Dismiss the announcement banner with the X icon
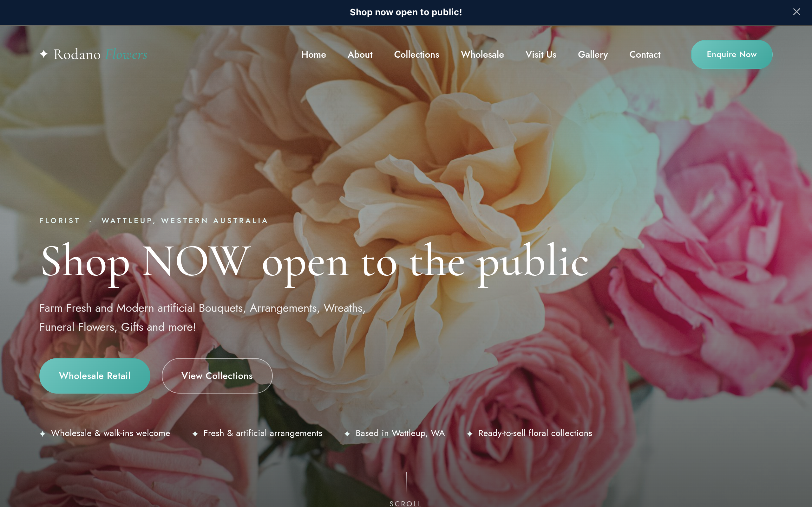The image size is (812, 507). 796,12
